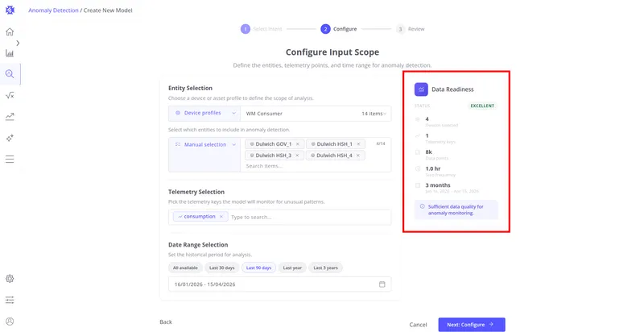Open the user profile sidebar icon
The image size is (644, 332).
pyautogui.click(x=10, y=322)
